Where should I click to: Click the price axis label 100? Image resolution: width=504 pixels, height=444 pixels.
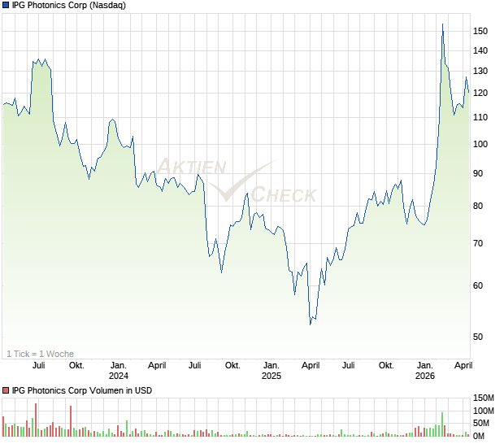pos(480,144)
